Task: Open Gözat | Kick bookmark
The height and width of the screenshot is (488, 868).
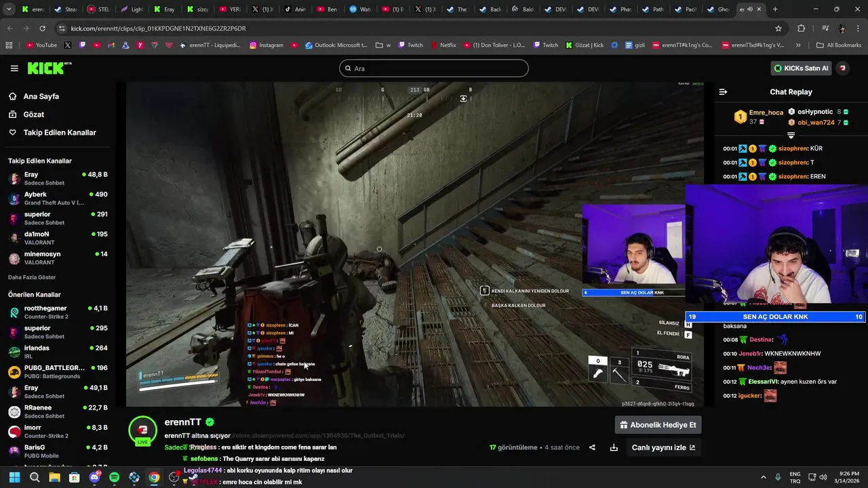Action: pos(583,45)
